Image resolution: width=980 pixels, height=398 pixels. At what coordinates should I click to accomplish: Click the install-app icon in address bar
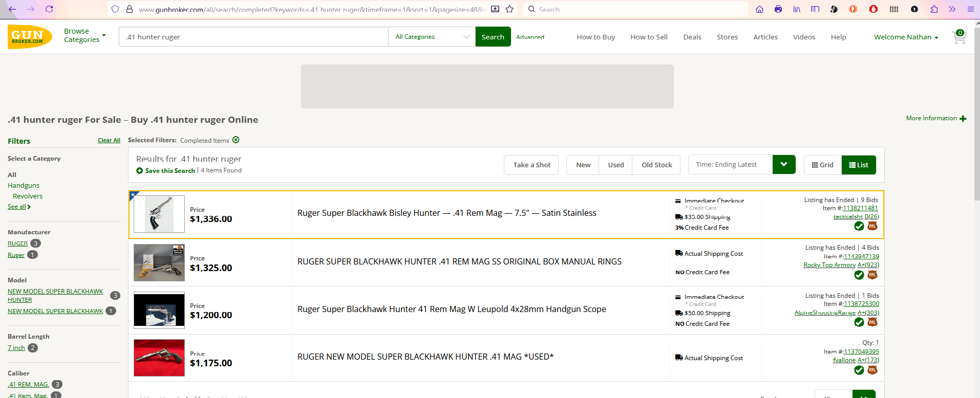495,9
